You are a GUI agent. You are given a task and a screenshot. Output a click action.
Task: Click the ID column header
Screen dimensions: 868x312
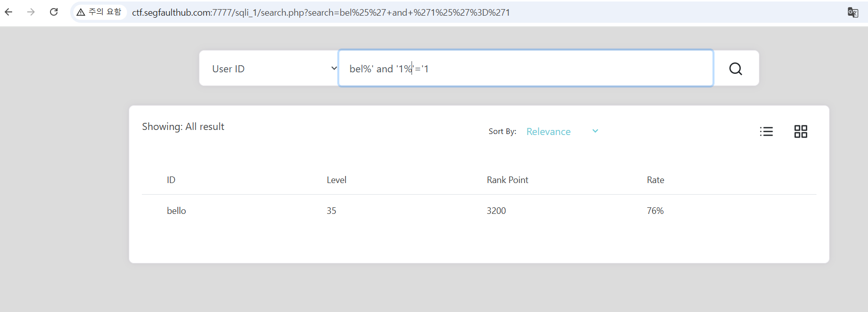(x=171, y=180)
